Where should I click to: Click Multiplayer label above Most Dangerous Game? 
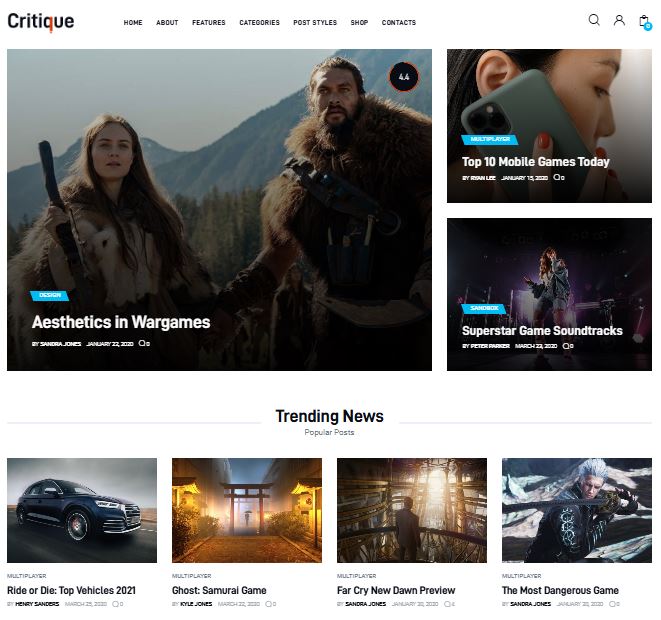pyautogui.click(x=521, y=576)
